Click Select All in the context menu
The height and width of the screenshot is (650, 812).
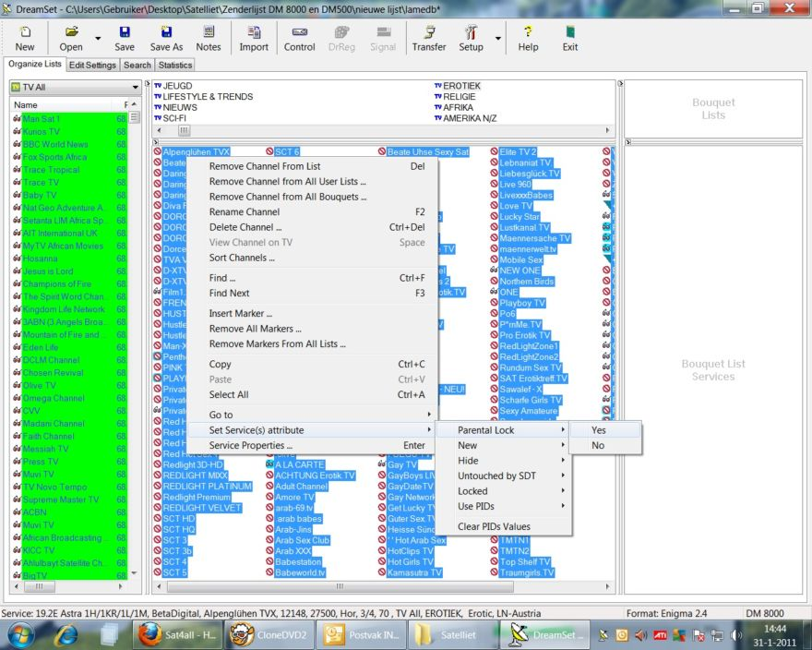click(312, 394)
